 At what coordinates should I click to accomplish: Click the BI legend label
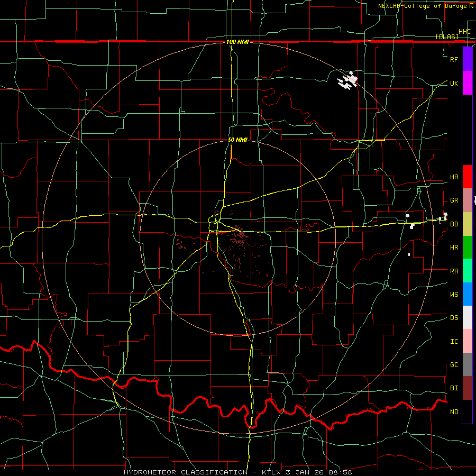point(454,388)
